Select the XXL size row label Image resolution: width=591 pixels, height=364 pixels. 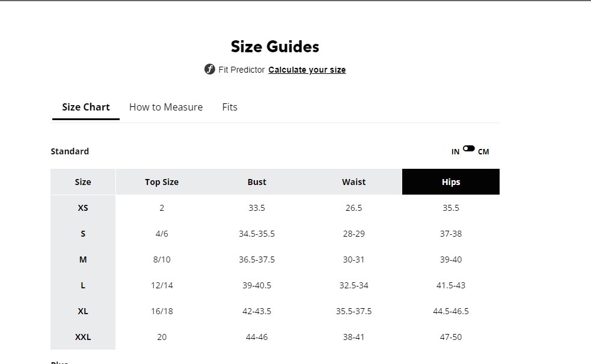(x=83, y=337)
